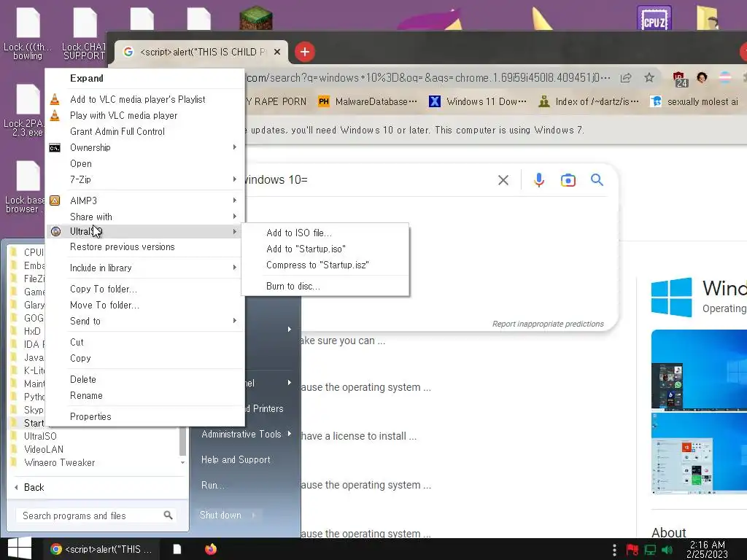Select the Minecraft block desktop icon
This screenshot has height=560, width=747.
coord(256,18)
